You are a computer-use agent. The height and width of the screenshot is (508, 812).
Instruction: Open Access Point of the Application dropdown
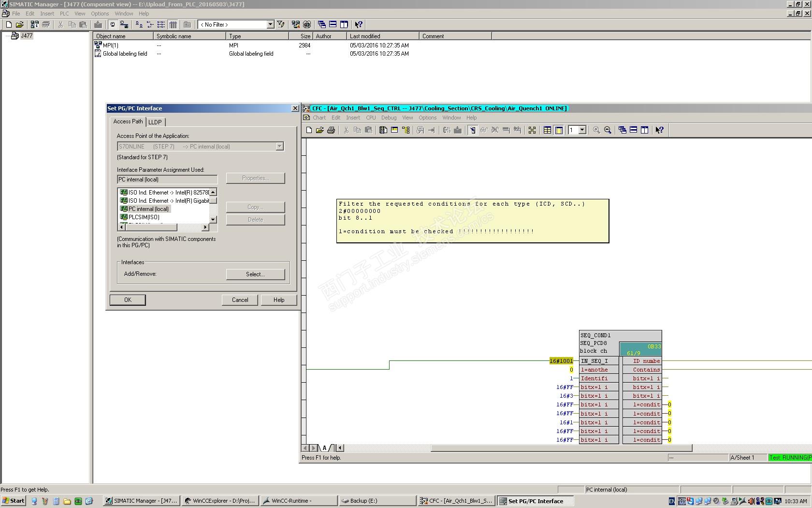tap(279, 147)
